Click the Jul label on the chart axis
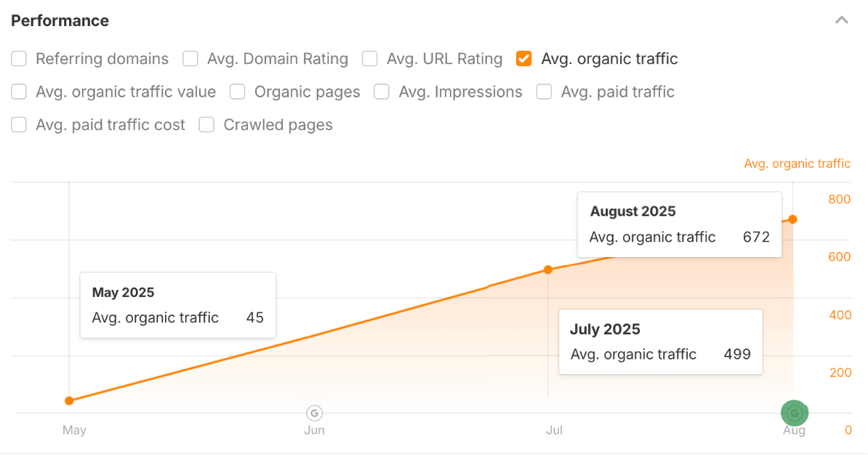 coord(554,430)
